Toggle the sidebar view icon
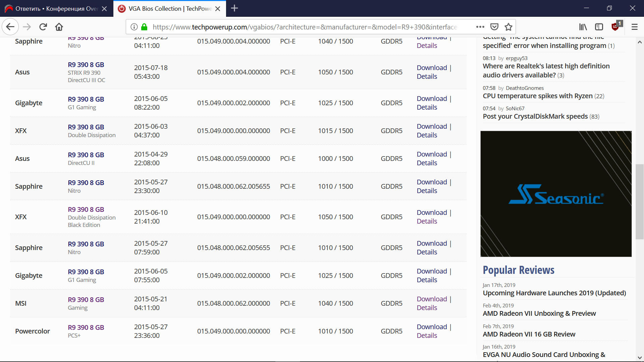Screen dimensions: 644x362 tap(599, 27)
